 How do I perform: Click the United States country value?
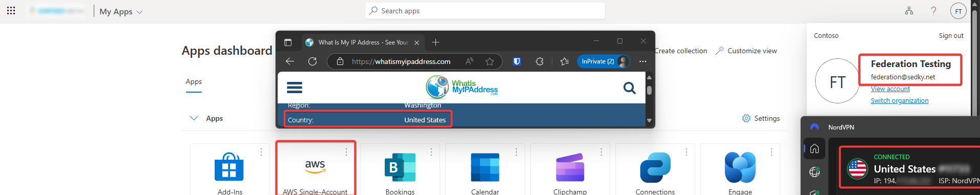coord(425,120)
